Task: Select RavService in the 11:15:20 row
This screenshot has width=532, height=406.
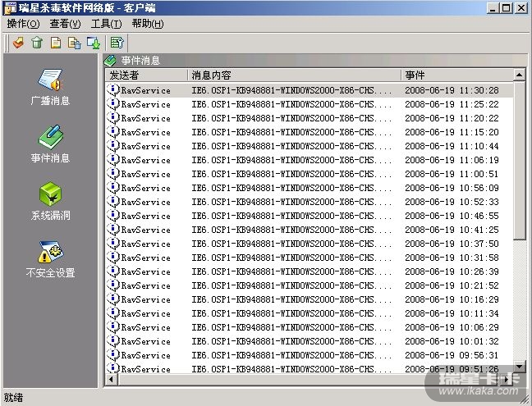Action: click(145, 132)
